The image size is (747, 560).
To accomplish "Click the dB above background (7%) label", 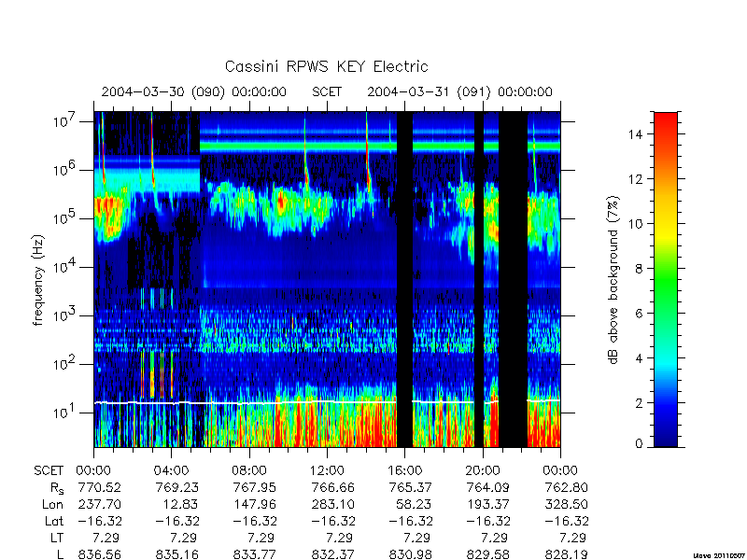I will (614, 280).
